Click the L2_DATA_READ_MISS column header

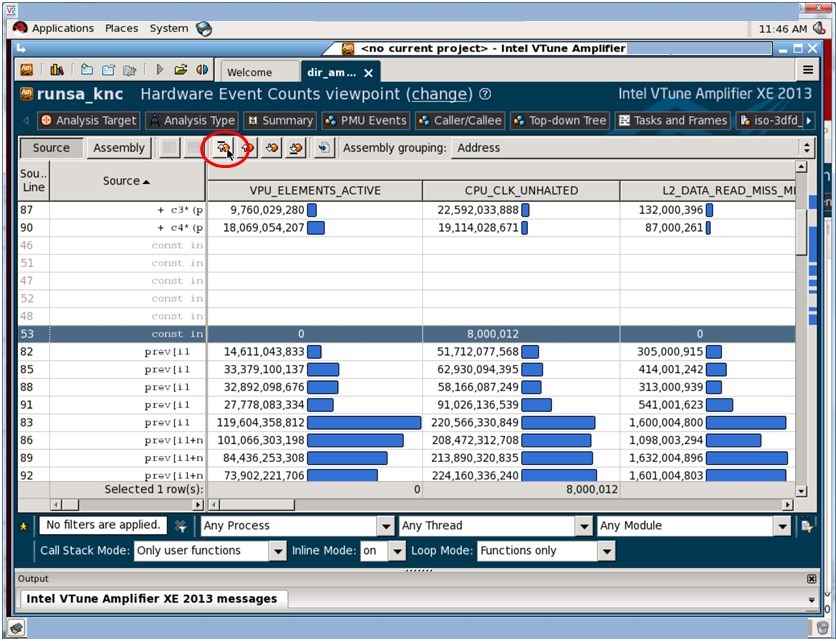[708, 191]
